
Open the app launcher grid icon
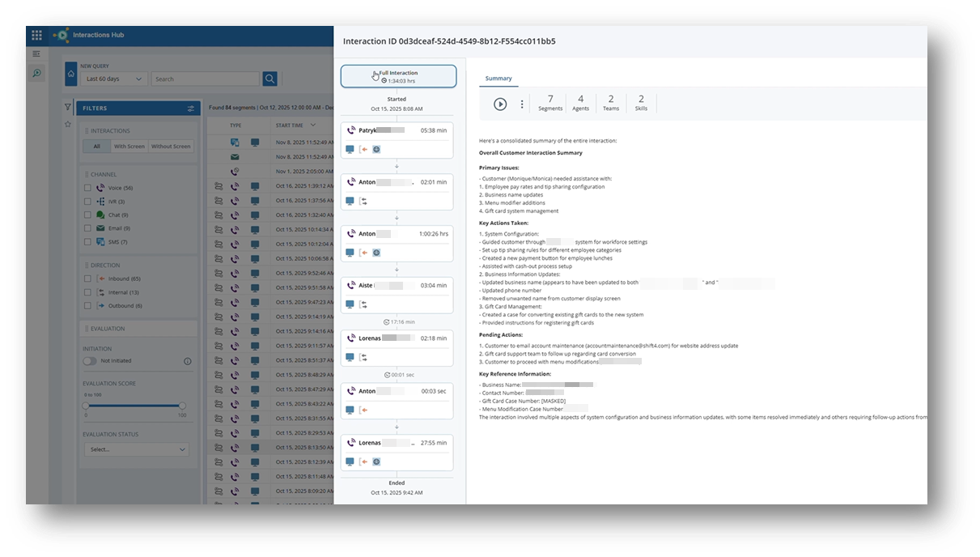(x=36, y=36)
